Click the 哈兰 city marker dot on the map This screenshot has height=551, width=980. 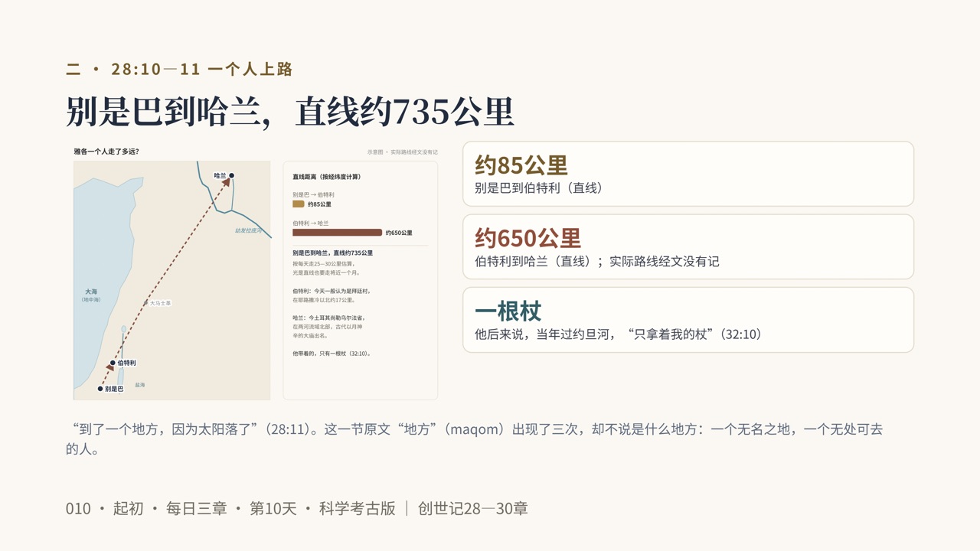click(231, 175)
